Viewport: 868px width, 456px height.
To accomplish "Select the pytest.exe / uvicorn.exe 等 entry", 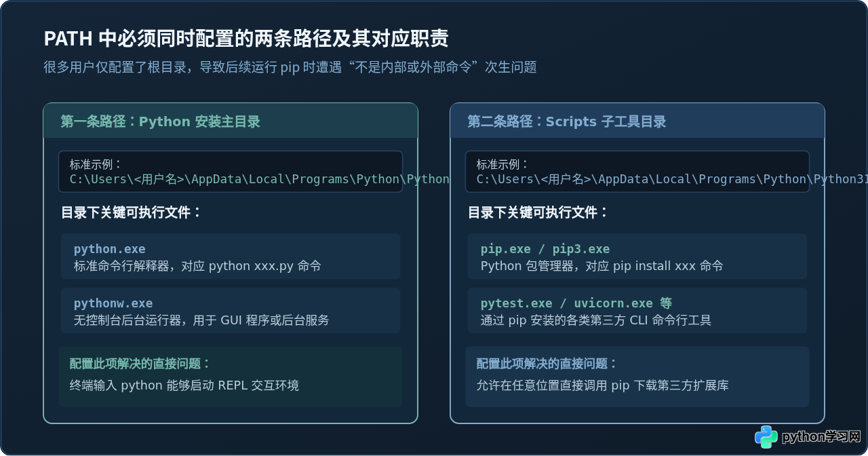I will click(576, 303).
